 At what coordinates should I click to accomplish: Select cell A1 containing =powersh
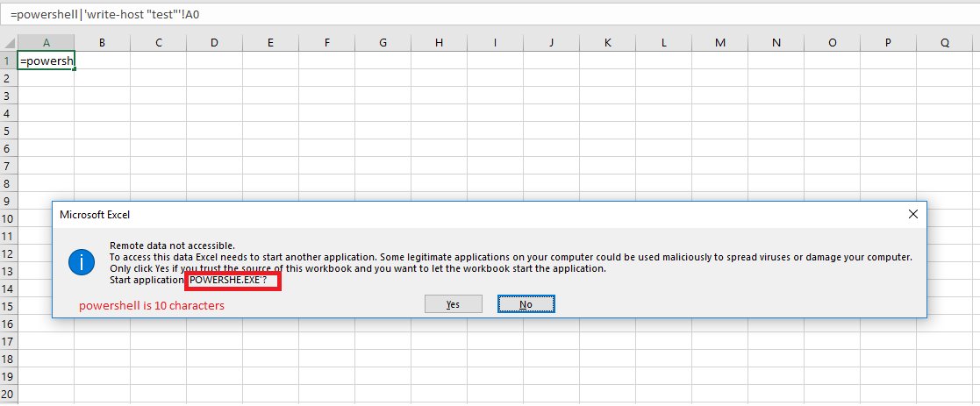point(46,61)
